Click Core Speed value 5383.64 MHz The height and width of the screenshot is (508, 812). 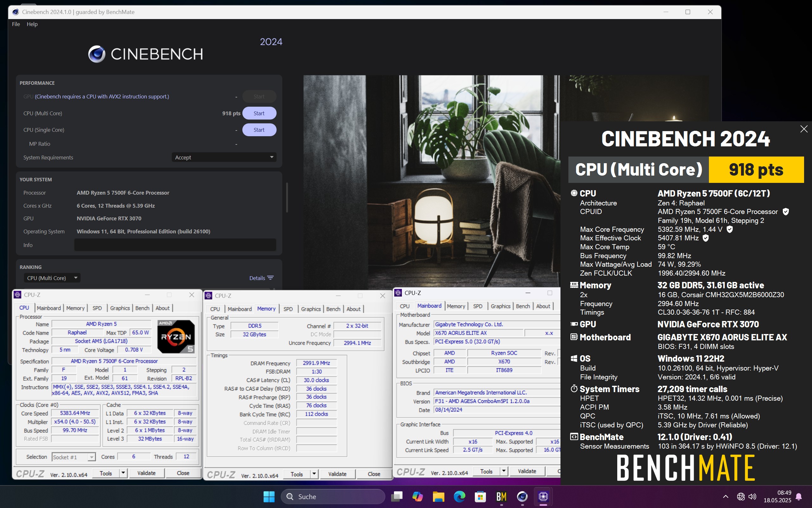(75, 413)
